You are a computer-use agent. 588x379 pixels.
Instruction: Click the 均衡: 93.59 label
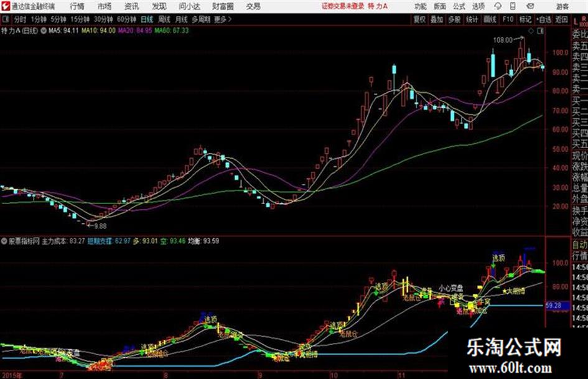[x=203, y=241]
